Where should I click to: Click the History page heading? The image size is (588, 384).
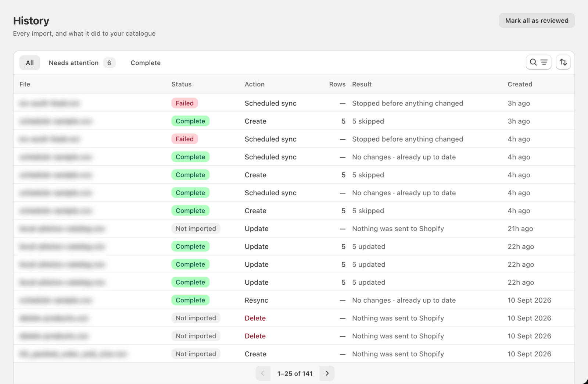click(31, 21)
